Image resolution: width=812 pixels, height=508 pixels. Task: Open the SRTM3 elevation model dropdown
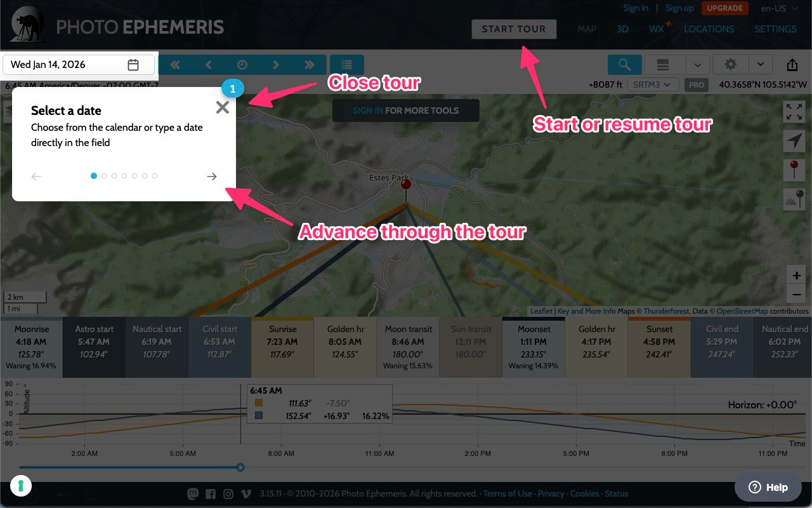[653, 84]
